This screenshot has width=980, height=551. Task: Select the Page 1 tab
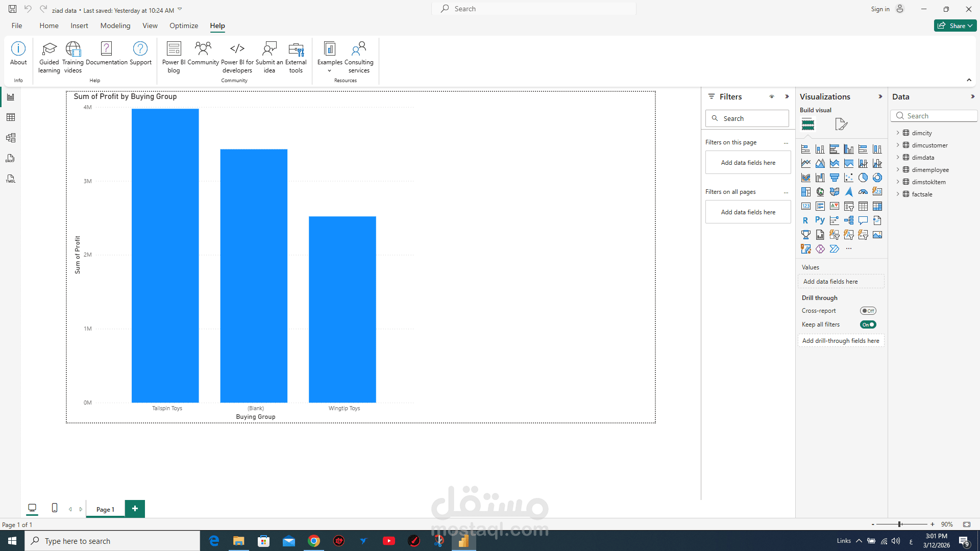[105, 509]
